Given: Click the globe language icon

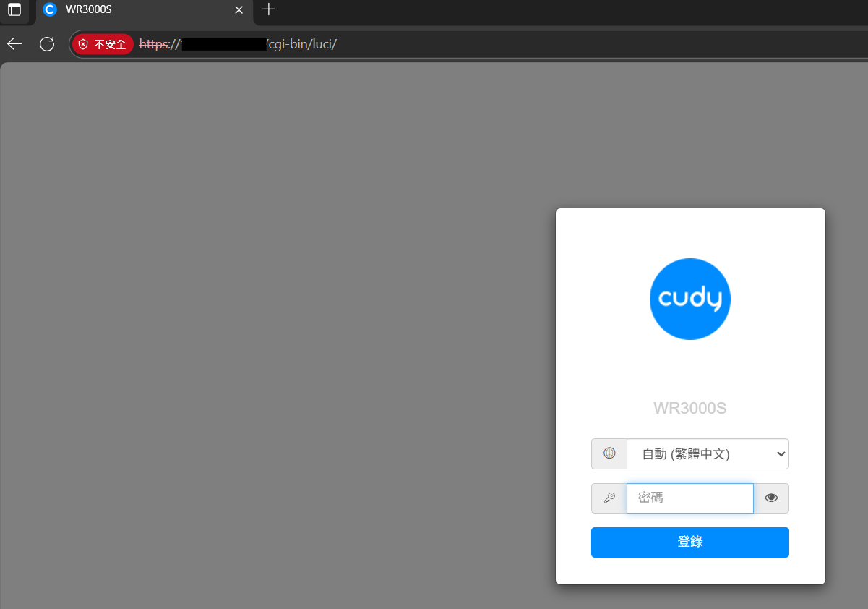Looking at the screenshot, I should [x=609, y=453].
